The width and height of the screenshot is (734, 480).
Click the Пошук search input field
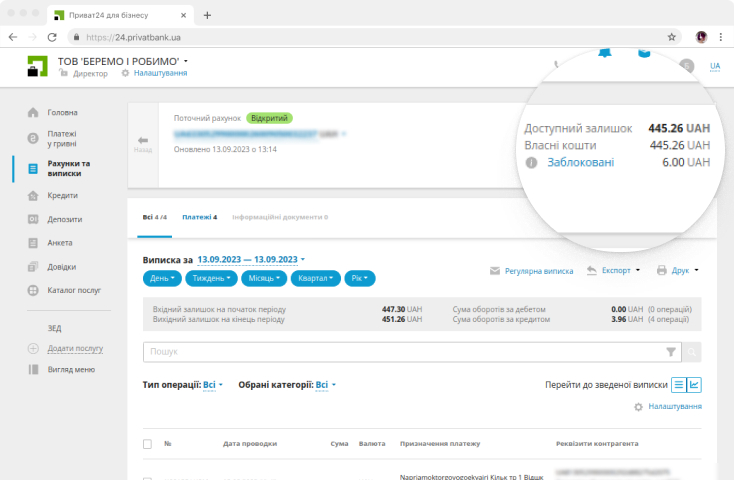400,352
